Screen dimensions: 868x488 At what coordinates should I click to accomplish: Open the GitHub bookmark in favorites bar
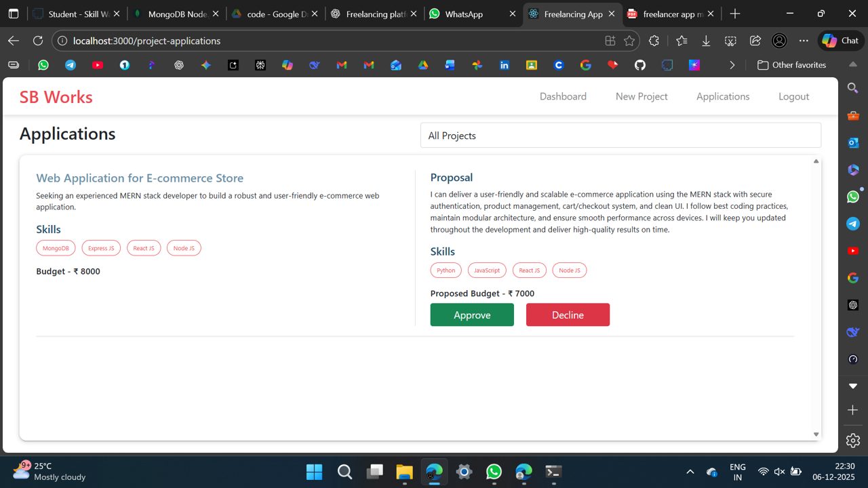click(640, 65)
